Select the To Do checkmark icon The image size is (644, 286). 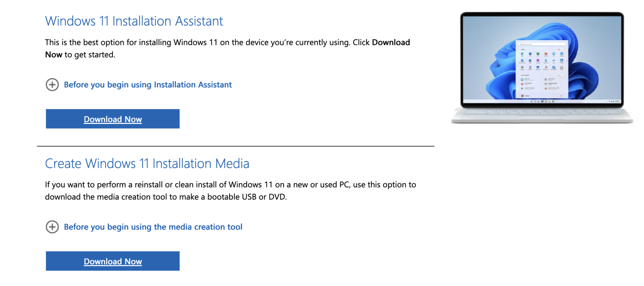pos(554,60)
